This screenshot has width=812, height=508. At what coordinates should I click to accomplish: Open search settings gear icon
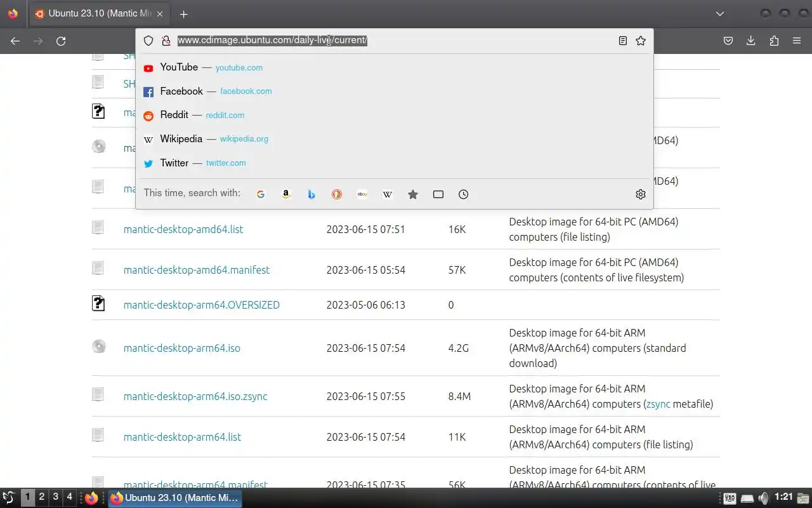tap(641, 194)
